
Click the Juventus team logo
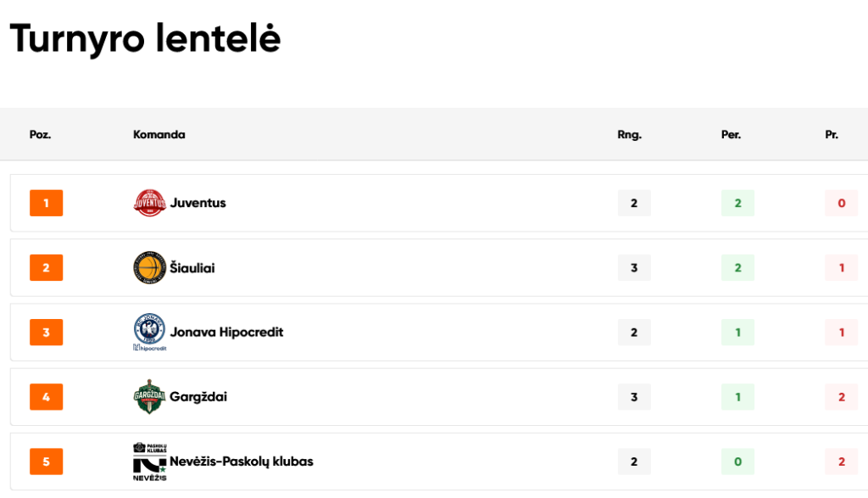tap(149, 203)
